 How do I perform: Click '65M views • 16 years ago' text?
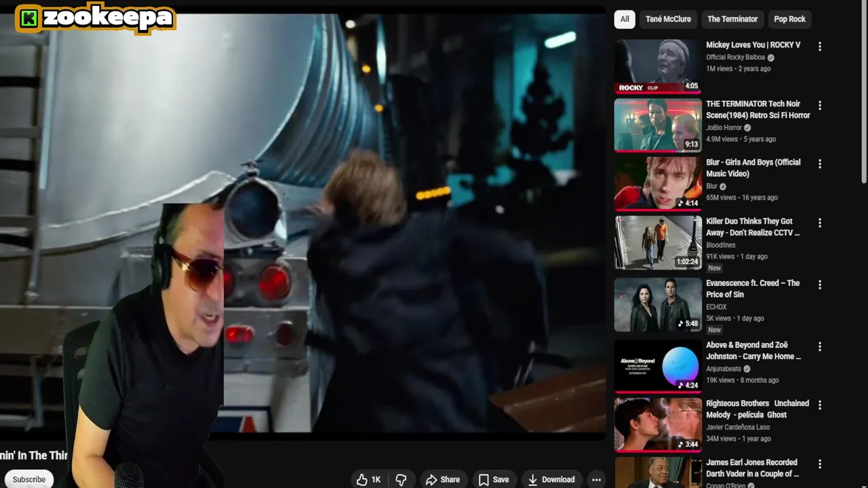click(x=741, y=197)
